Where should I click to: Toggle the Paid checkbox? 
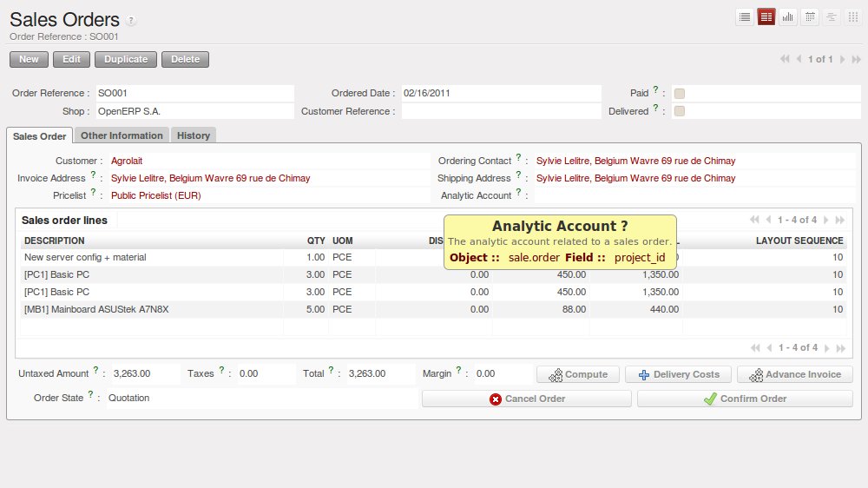point(680,94)
